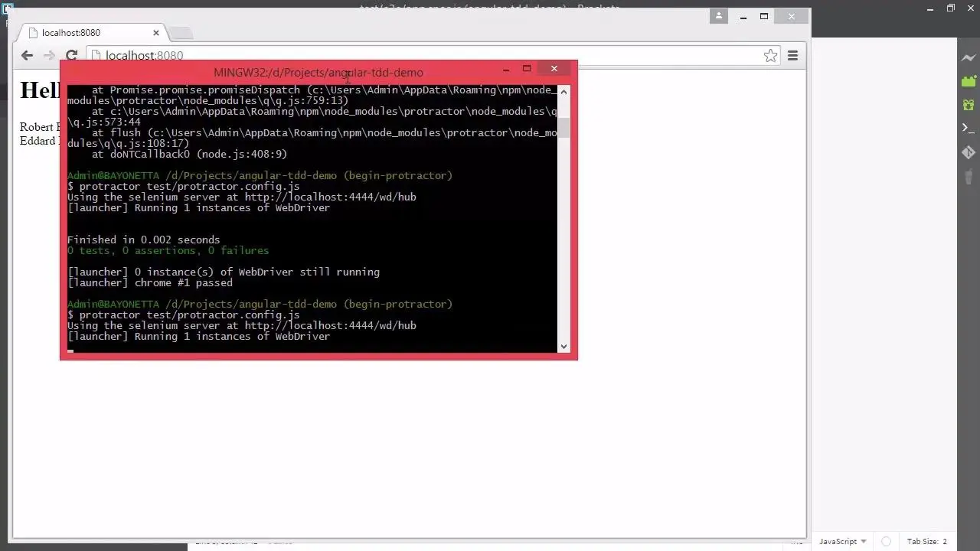Click the MINGW32 terminal title bar
The image size is (980, 551).
318,73
